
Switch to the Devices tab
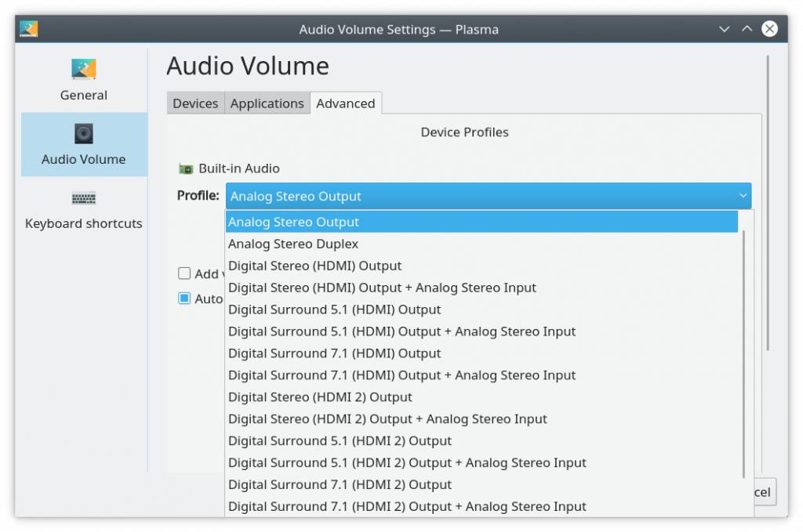[x=195, y=103]
